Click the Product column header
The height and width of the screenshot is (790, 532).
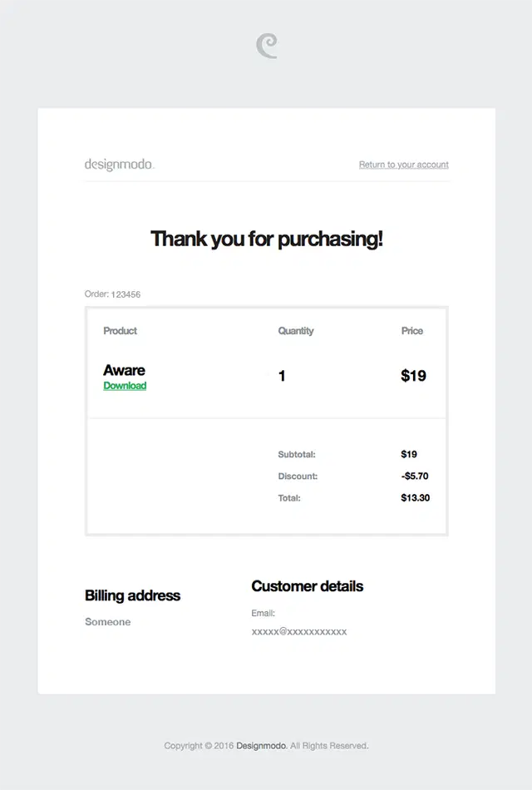click(120, 331)
